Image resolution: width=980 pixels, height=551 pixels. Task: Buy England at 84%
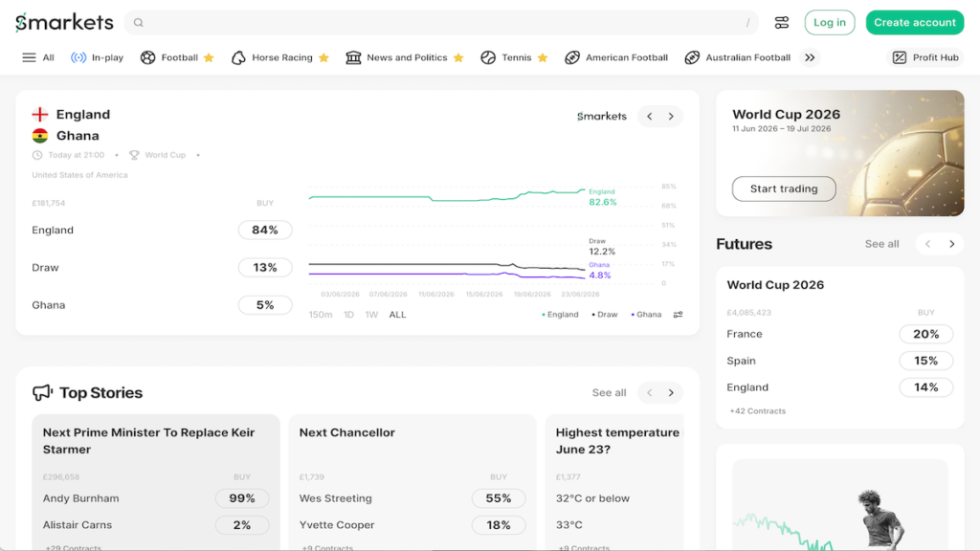[265, 230]
